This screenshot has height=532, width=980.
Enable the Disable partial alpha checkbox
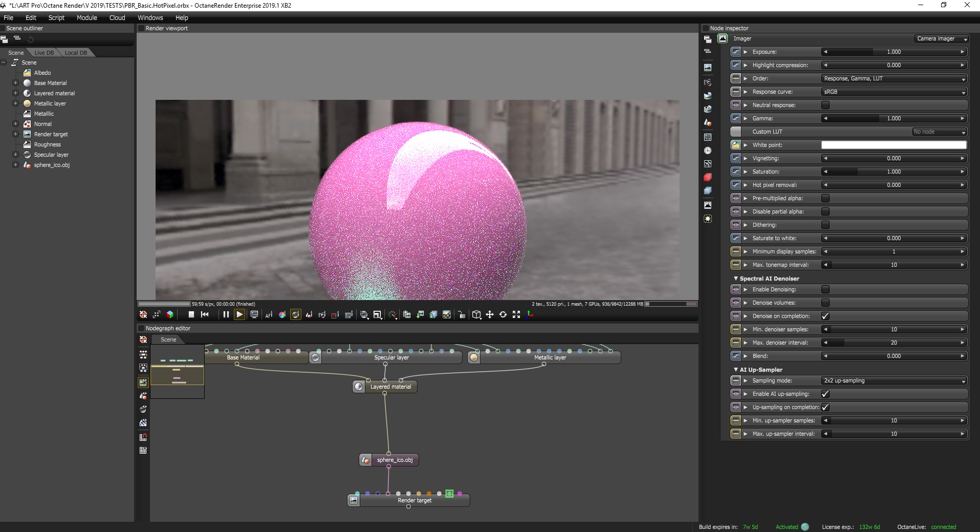tap(825, 211)
